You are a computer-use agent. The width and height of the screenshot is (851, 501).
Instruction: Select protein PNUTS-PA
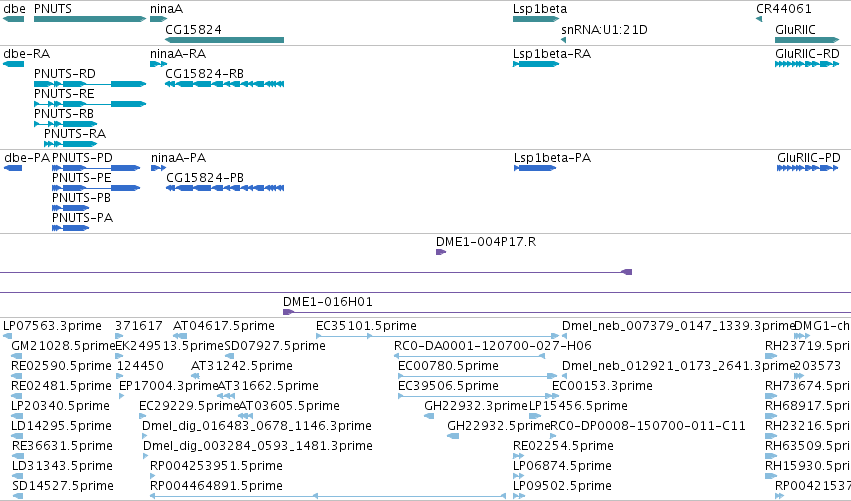(x=82, y=218)
